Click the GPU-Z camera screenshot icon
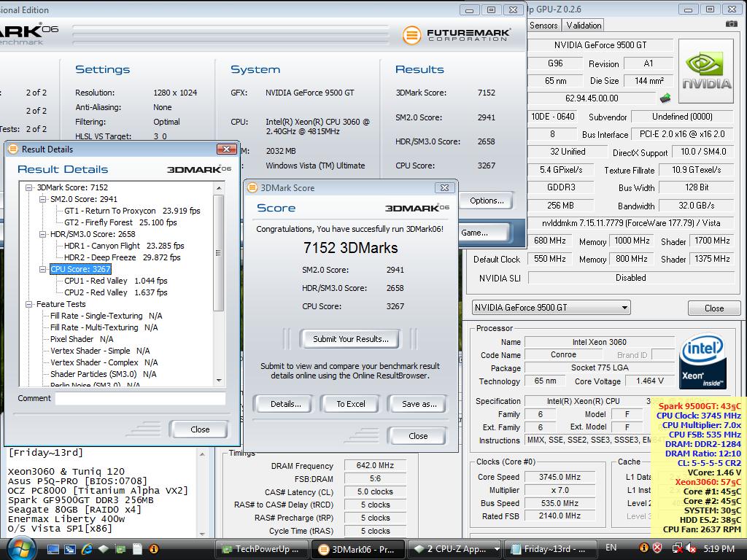747x560 pixels. (x=731, y=24)
